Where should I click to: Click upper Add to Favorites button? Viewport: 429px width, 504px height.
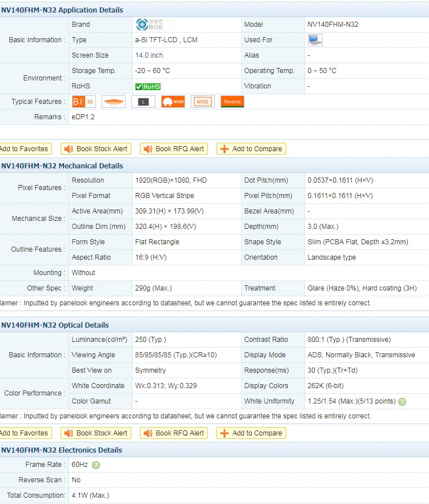(x=25, y=149)
